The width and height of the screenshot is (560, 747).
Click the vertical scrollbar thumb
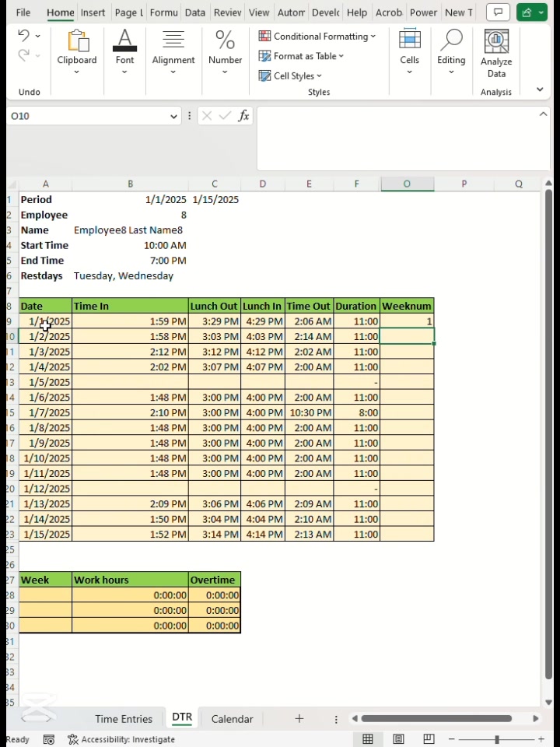(x=548, y=433)
